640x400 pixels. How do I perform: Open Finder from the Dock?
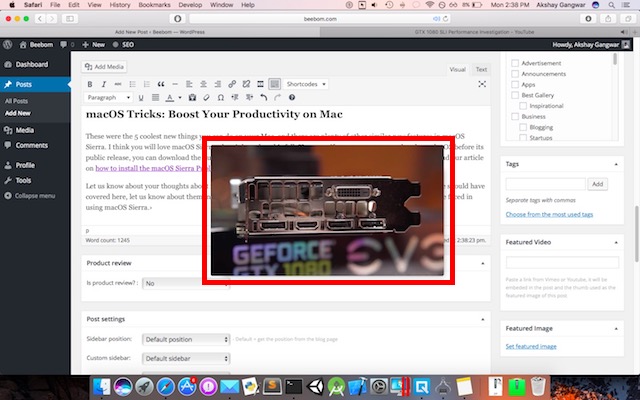[x=101, y=386]
